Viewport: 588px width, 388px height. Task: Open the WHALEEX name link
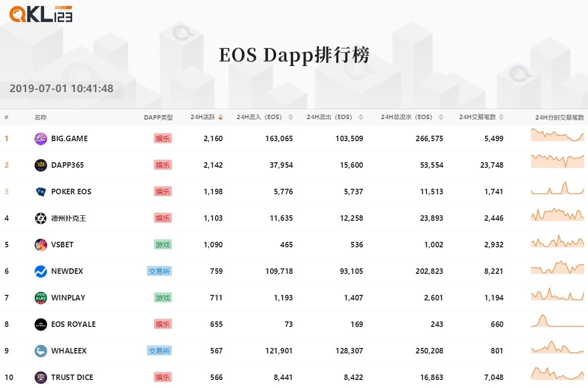(x=69, y=351)
